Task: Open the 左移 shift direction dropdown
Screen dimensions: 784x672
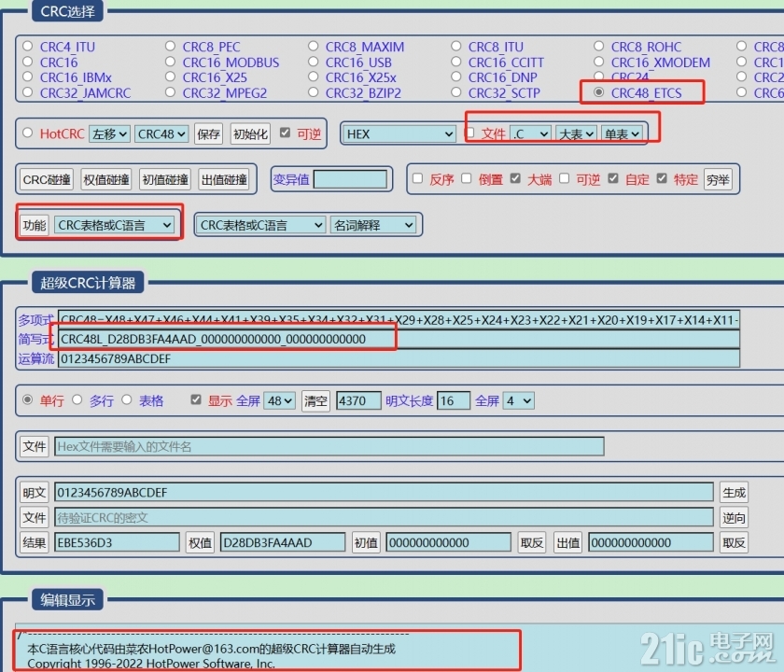Action: pos(109,134)
